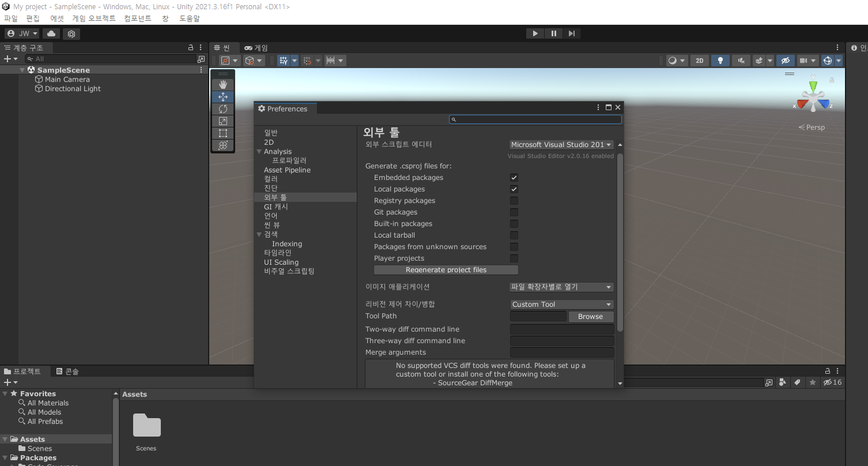Collapse Analysis section in Preferences
The image size is (868, 466).
(x=259, y=152)
